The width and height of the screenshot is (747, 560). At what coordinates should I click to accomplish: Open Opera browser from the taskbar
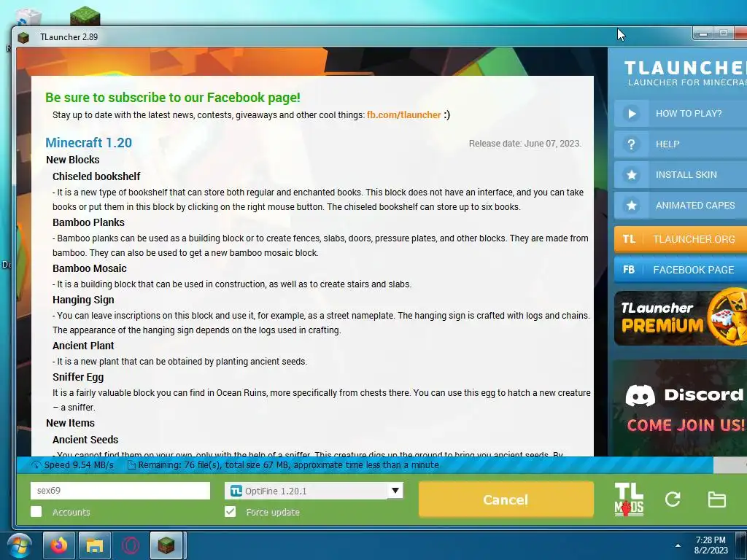[x=130, y=545]
